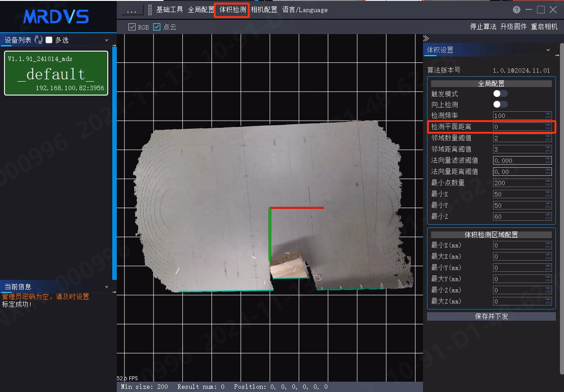Click the MRDVS logo
Screen dimensions: 564x392
(x=56, y=17)
